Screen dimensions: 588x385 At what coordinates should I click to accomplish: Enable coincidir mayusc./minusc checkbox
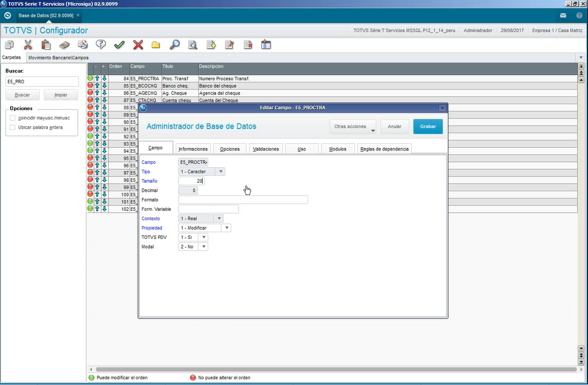tap(13, 118)
